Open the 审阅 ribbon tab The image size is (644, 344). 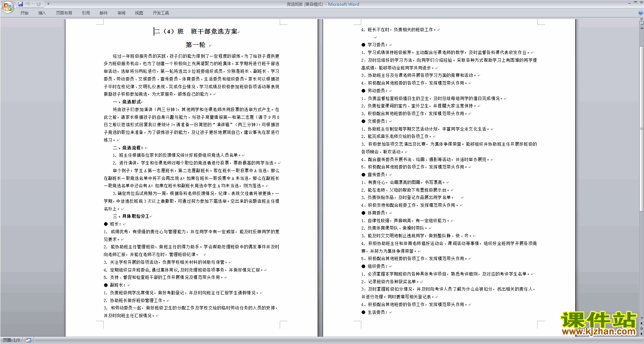coord(121,13)
